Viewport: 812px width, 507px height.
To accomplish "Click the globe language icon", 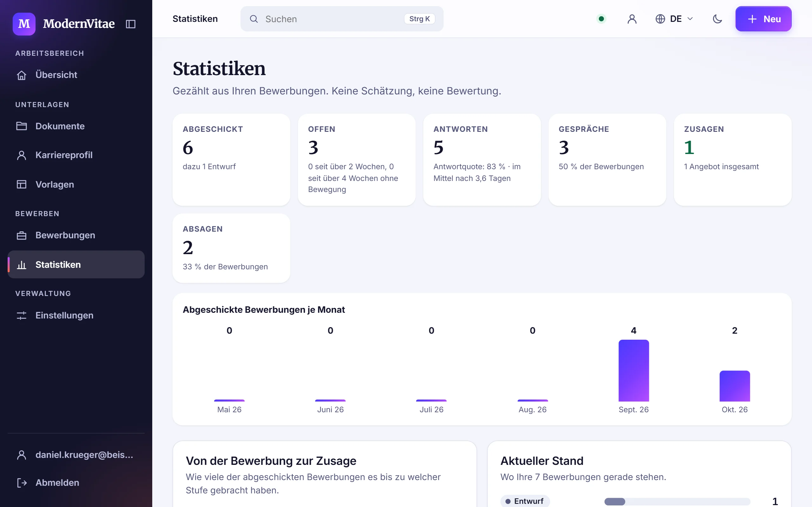I will [660, 19].
